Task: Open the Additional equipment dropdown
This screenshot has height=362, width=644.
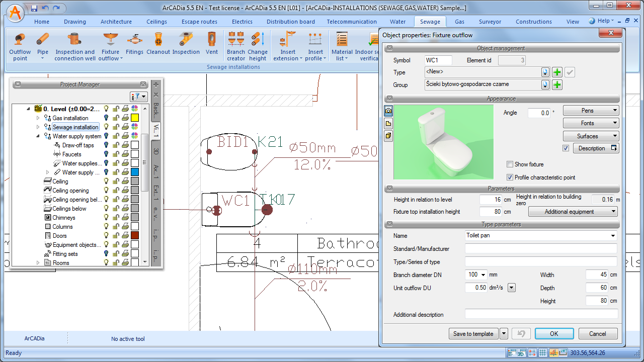Action: tap(573, 212)
